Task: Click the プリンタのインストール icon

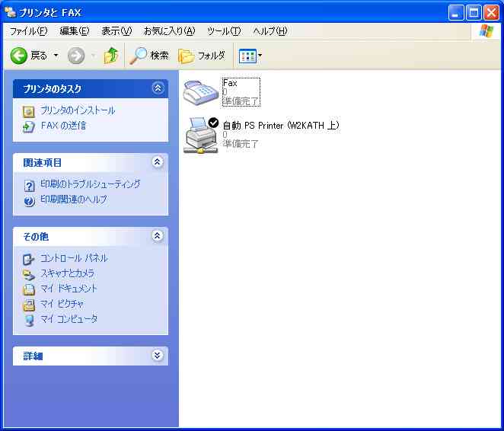Action: pos(29,112)
